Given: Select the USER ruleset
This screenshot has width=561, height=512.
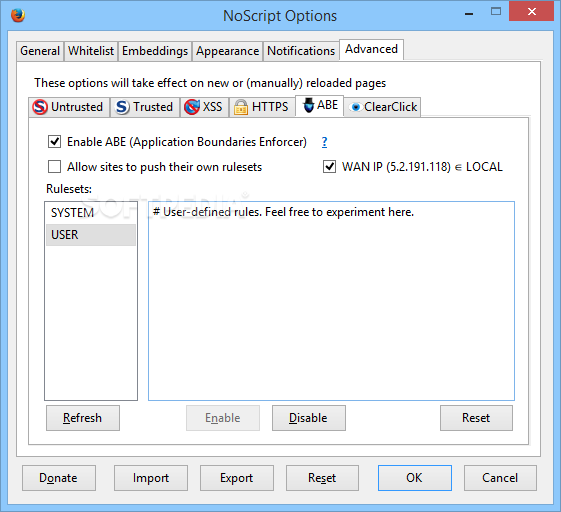Looking at the screenshot, I should click(x=91, y=235).
